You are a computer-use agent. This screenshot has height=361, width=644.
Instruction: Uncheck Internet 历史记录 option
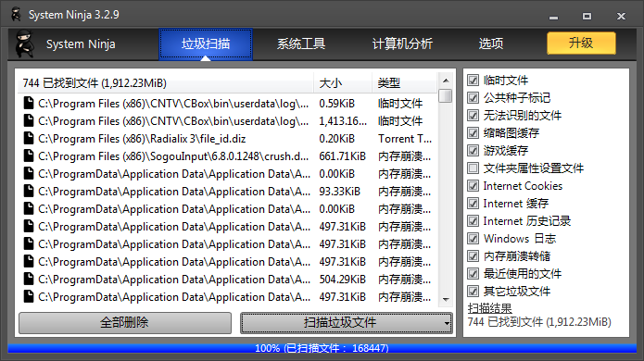point(473,221)
